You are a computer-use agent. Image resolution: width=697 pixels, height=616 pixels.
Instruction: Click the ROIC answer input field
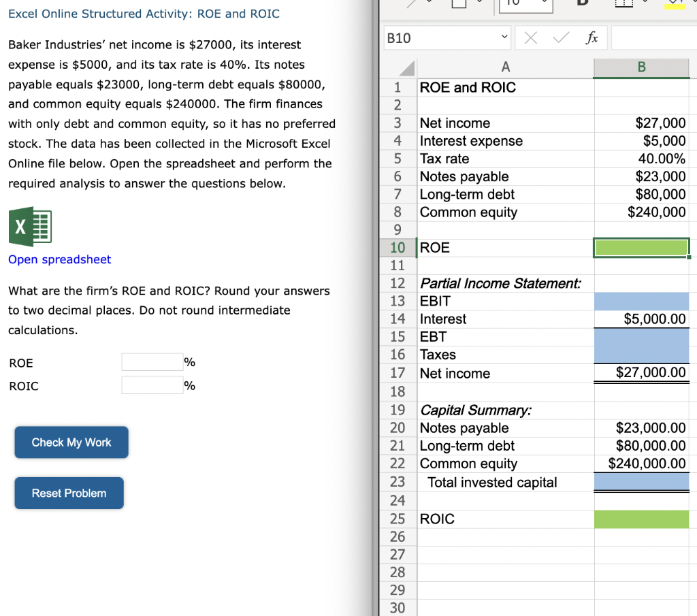[152, 385]
